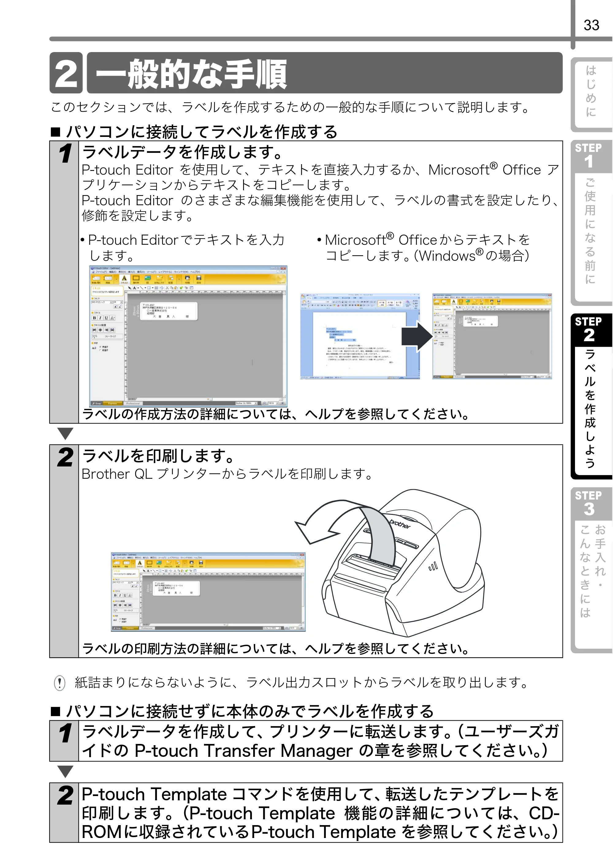Go to STEP 1 ご使用になる前に side tab

click(x=591, y=223)
